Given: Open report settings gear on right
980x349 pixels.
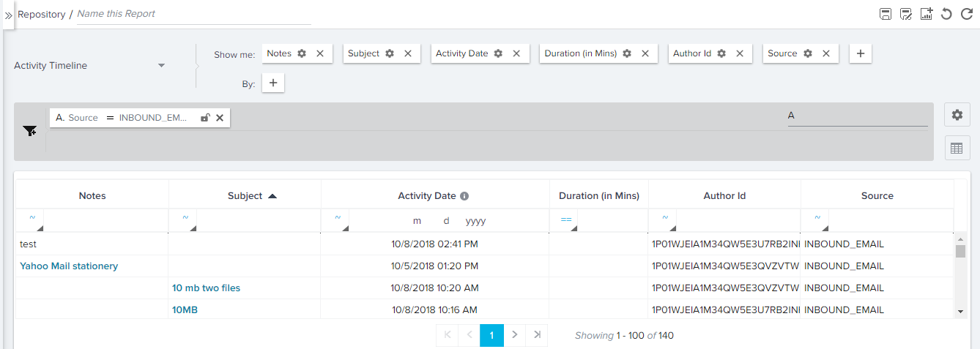Looking at the screenshot, I should (x=957, y=115).
